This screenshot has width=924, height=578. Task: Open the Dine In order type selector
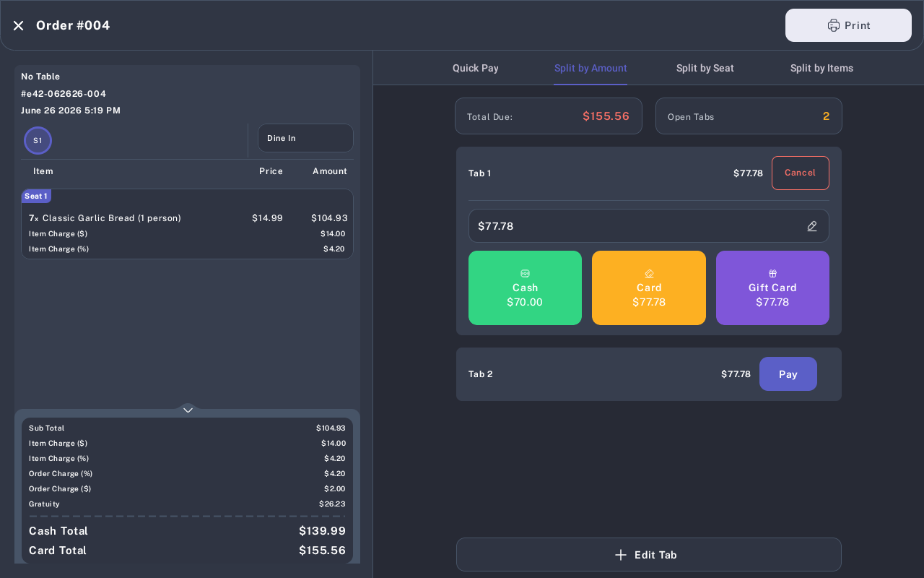coord(305,138)
